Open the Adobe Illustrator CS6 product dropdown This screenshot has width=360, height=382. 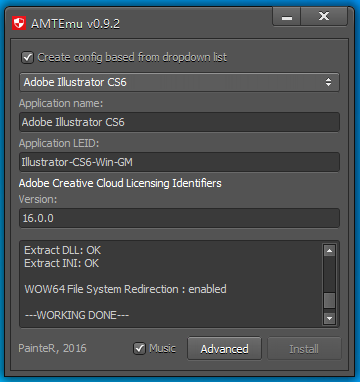[x=179, y=82]
